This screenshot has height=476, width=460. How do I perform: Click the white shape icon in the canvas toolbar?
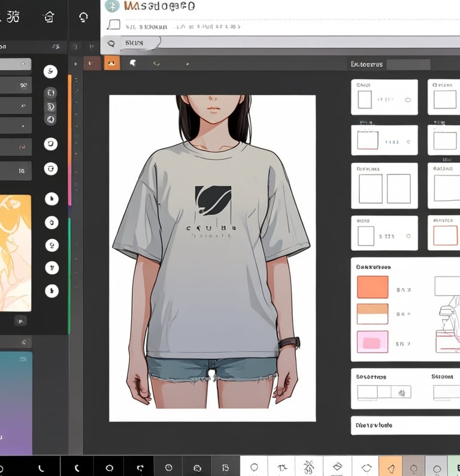click(x=133, y=63)
